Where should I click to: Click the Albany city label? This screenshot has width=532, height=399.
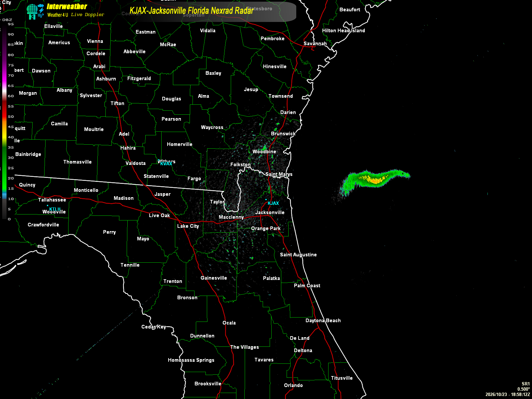point(65,90)
